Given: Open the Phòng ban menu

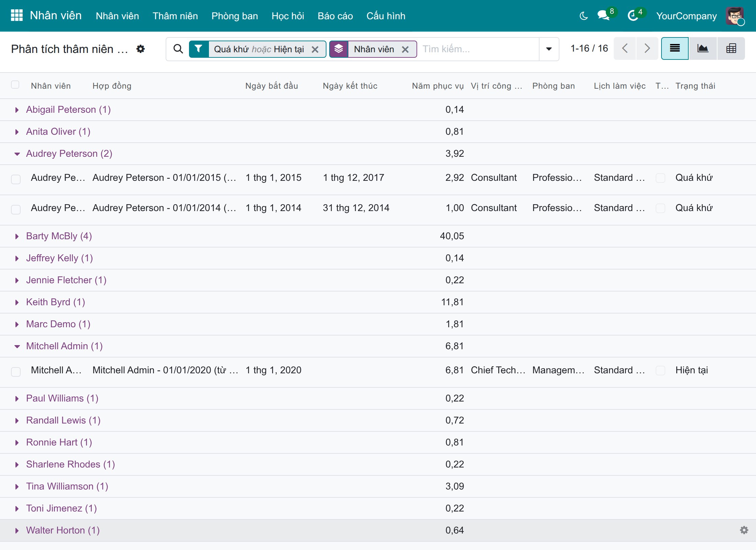Looking at the screenshot, I should point(235,16).
